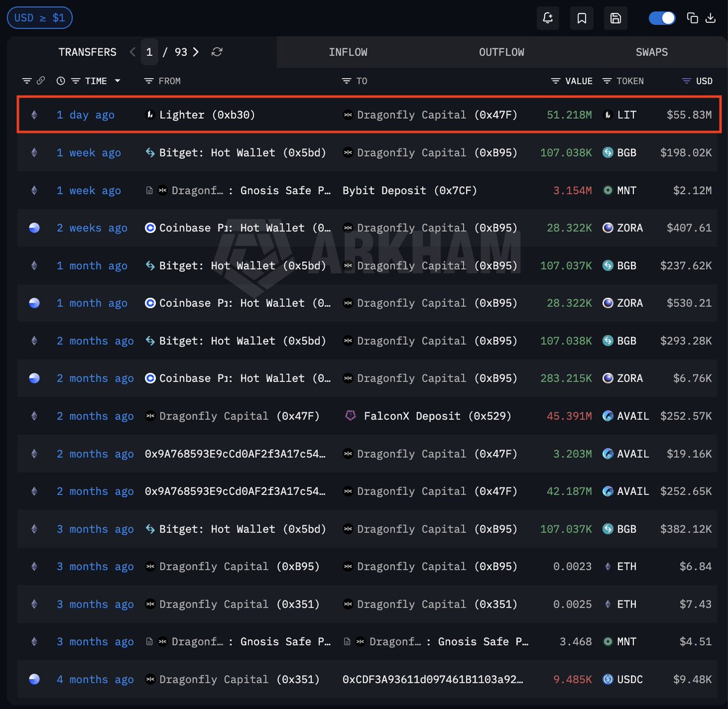Image resolution: width=728 pixels, height=709 pixels.
Task: Click ZORA token icon in $407.61 row
Action: (x=607, y=228)
